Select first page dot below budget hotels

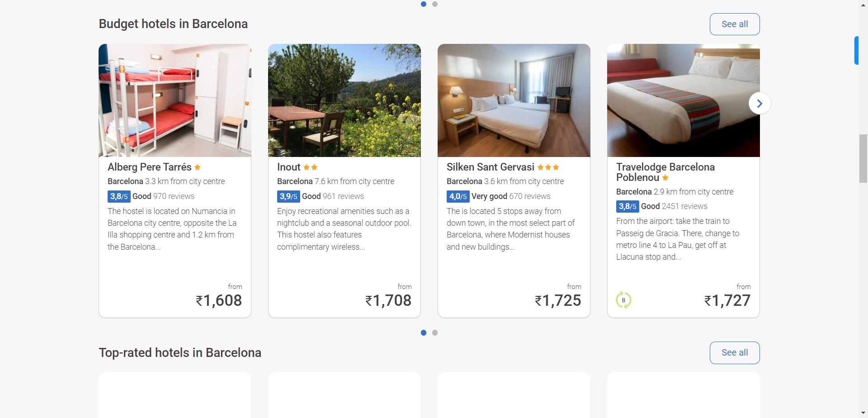[424, 333]
